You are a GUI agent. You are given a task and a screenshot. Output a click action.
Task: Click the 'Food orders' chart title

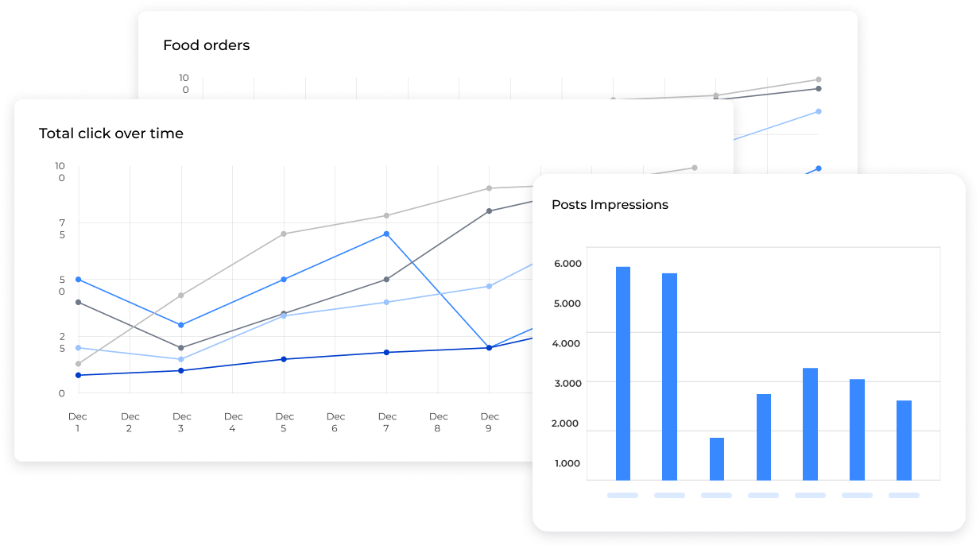coord(207,45)
